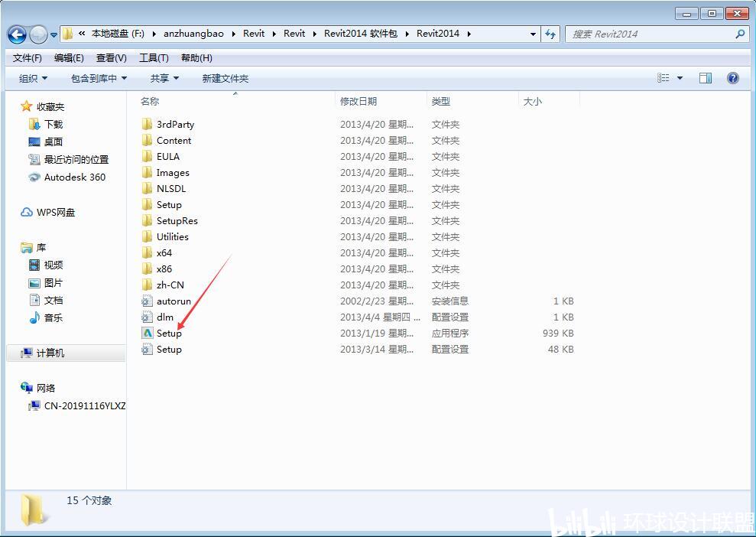The image size is (756, 537).
Task: Open the 文件(F) menu
Action: point(27,58)
